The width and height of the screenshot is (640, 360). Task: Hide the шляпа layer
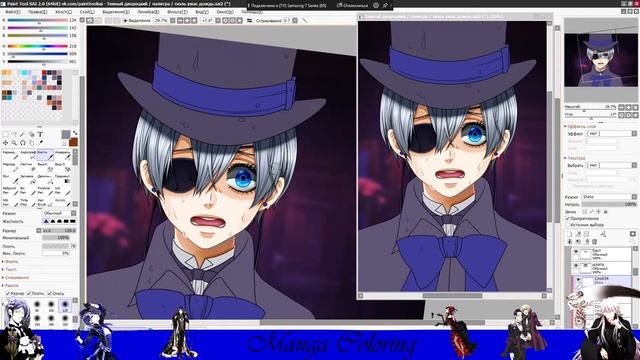point(576,266)
